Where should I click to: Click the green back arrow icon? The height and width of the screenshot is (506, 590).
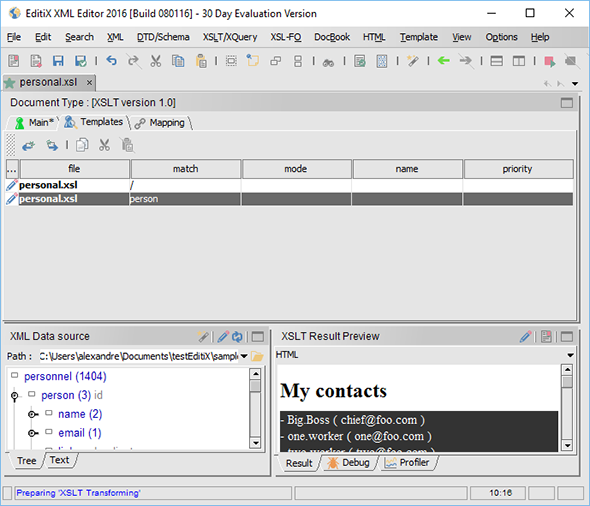point(444,60)
